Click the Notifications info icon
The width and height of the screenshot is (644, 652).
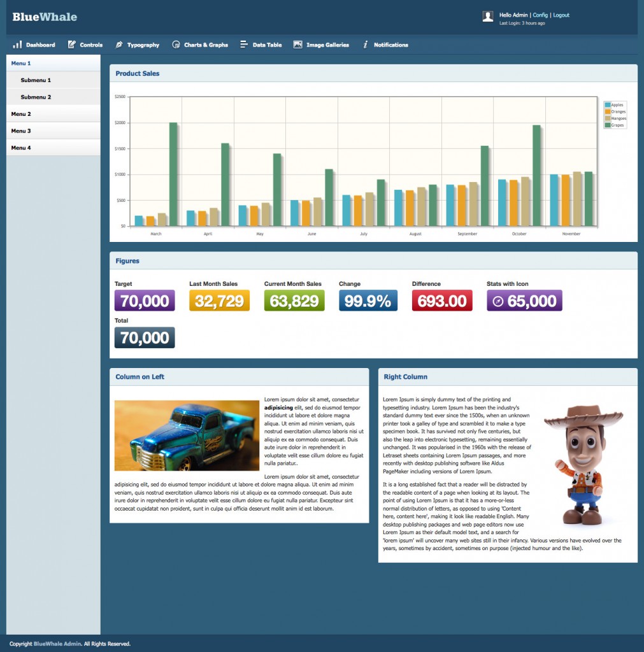point(365,45)
